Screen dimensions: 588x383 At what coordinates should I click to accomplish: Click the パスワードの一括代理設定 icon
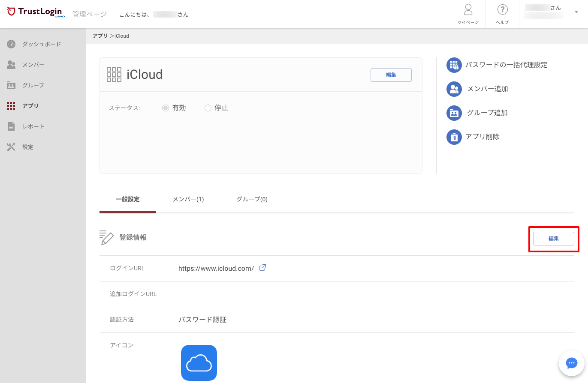tap(454, 65)
